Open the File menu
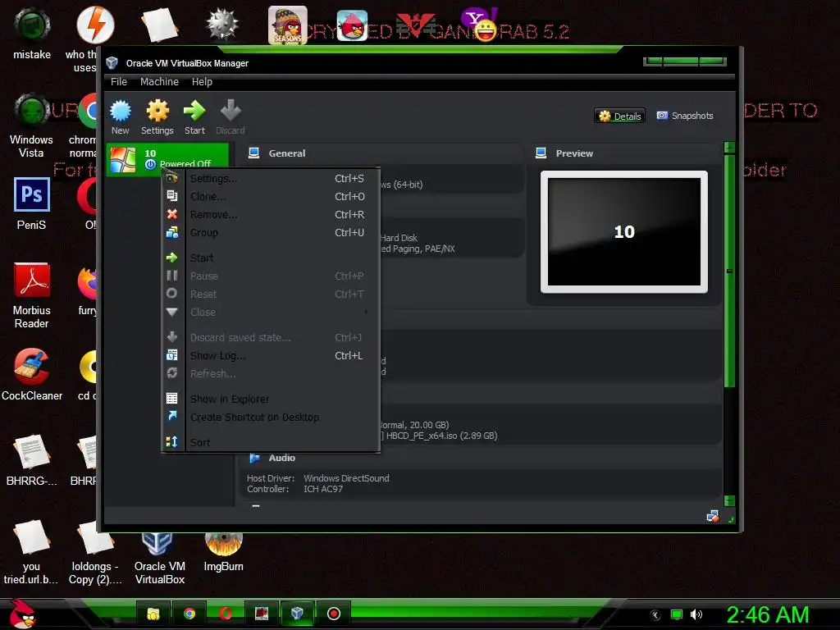This screenshot has width=840, height=630. [x=119, y=81]
